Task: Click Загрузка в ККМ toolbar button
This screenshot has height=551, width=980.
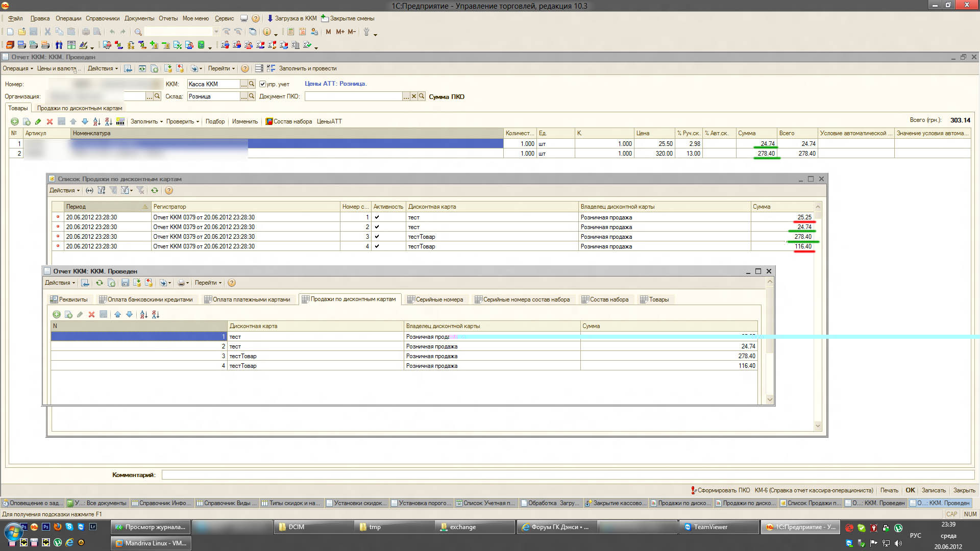Action: pos(292,18)
